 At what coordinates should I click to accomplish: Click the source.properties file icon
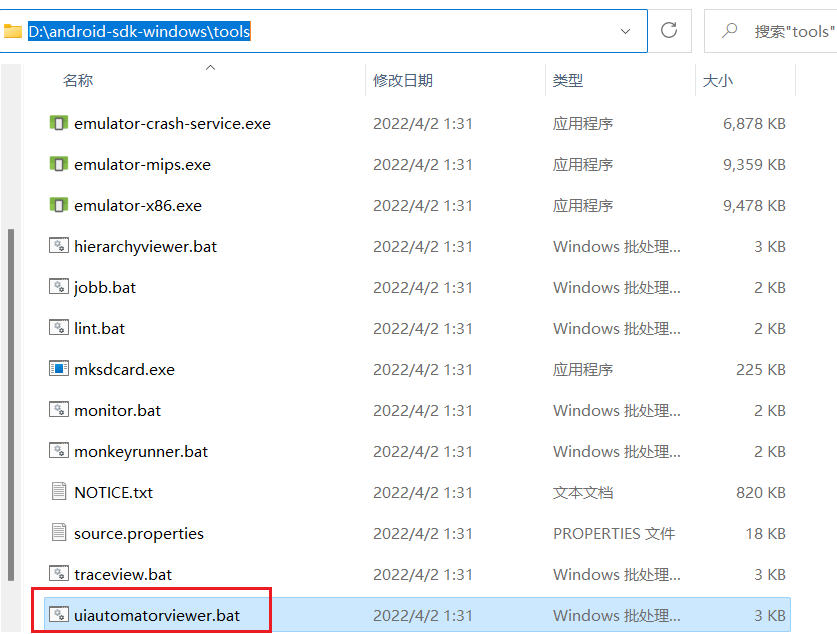59,533
